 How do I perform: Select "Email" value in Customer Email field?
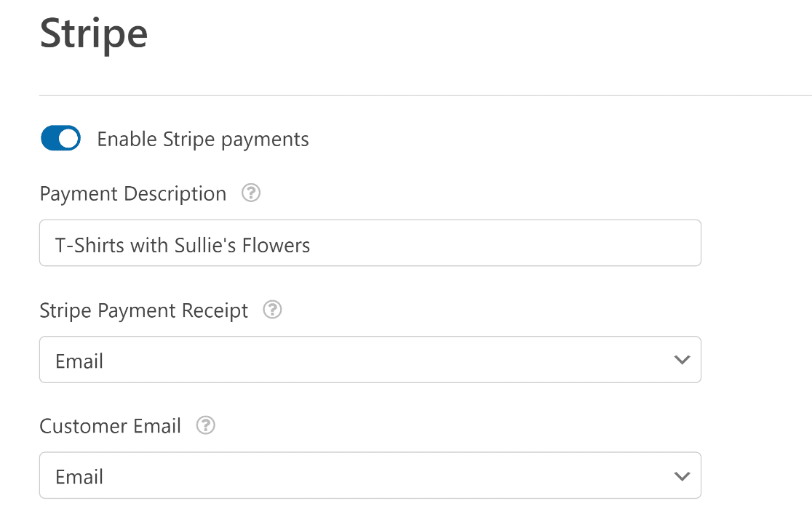point(79,477)
